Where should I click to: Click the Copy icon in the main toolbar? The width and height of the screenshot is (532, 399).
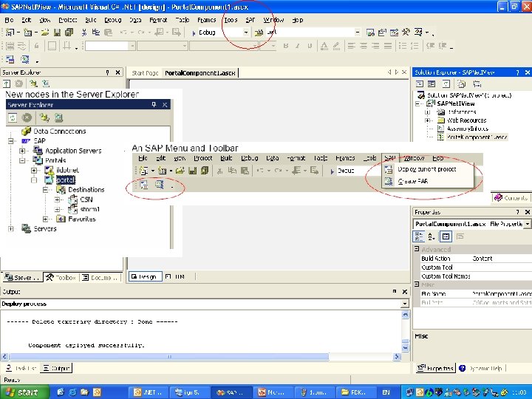96,33
